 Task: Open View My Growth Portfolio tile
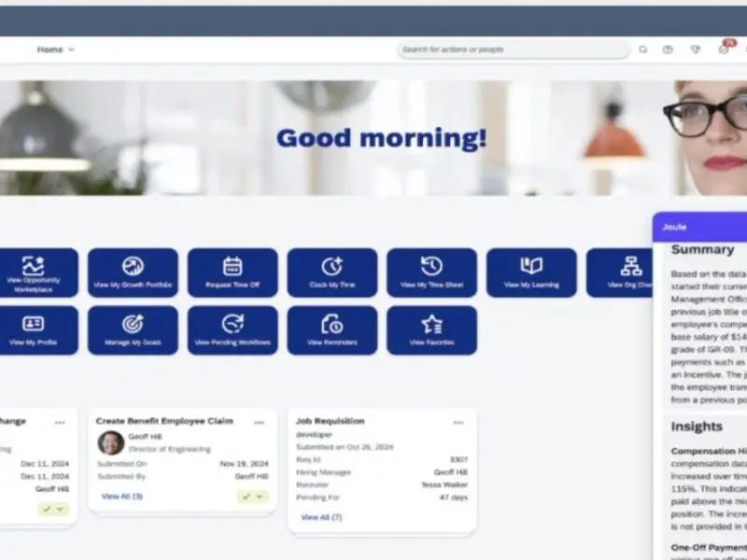[133, 273]
